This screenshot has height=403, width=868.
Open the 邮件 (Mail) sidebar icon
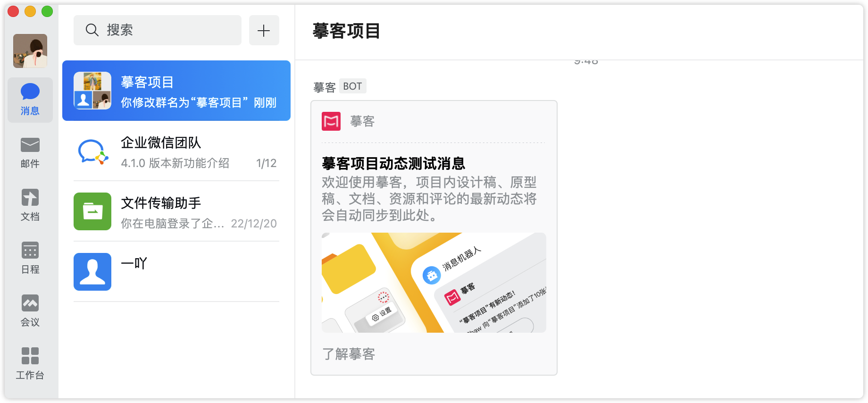[x=30, y=152]
